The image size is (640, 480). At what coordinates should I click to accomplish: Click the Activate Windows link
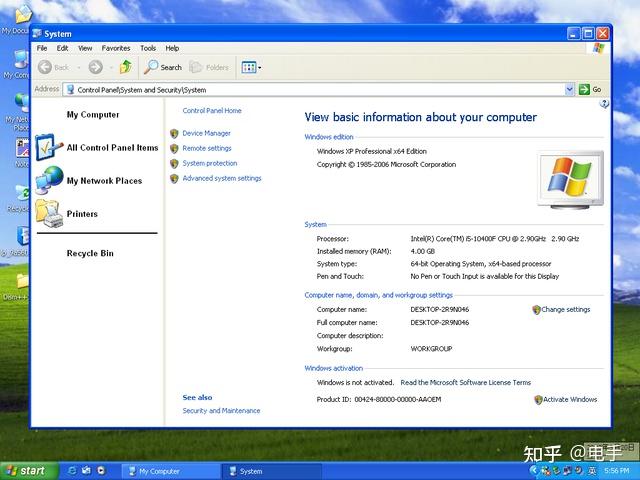coord(570,400)
